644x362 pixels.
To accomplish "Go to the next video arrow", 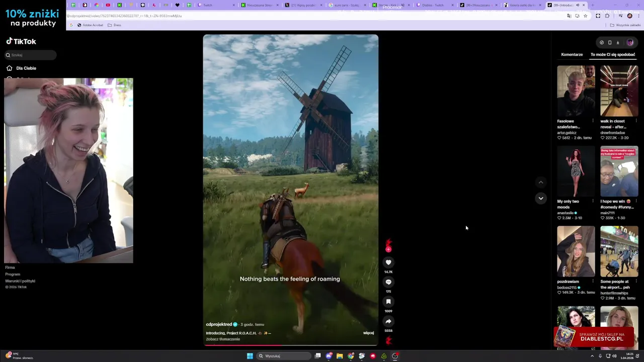I will (x=541, y=198).
